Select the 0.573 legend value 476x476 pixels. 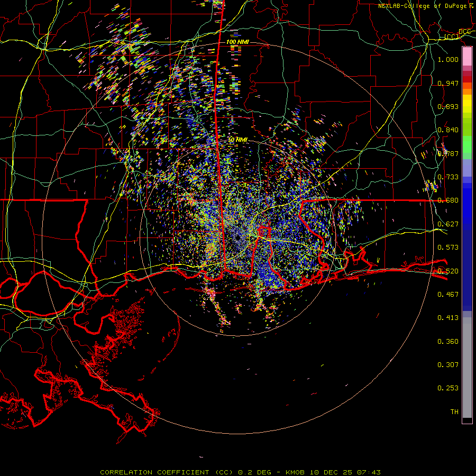[448, 248]
